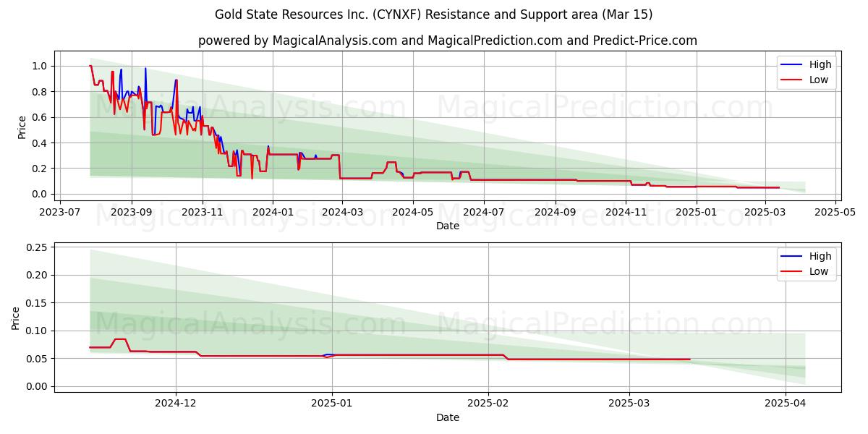Screen dimensions: 868x434
Task: Click the top chart 'Price' axis label
Action: (x=22, y=127)
